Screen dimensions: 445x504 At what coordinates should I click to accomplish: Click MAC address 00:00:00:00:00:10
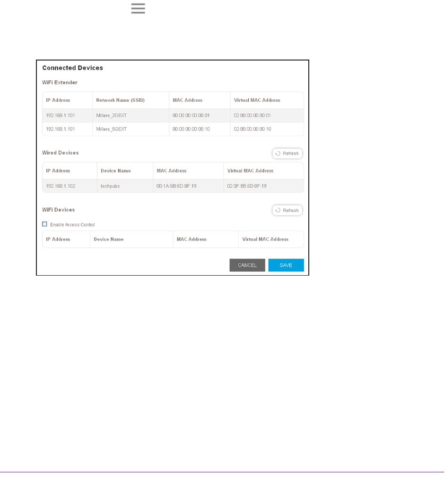(x=191, y=129)
